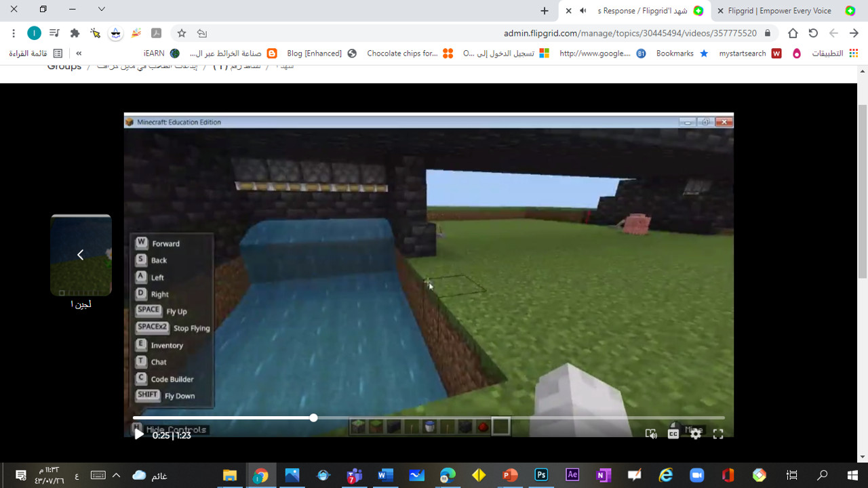Open صناعة الخرائط bookmark
The height and width of the screenshot is (488, 868).
[x=233, y=53]
